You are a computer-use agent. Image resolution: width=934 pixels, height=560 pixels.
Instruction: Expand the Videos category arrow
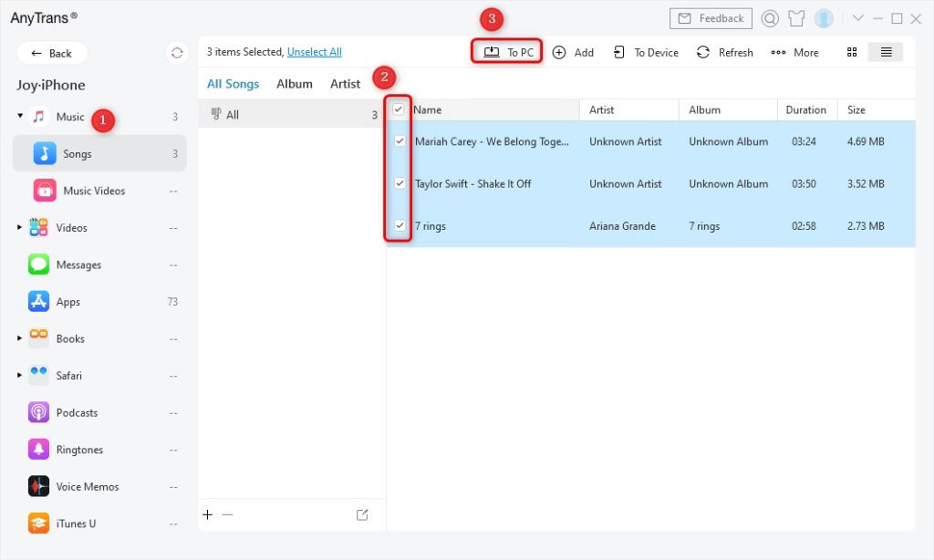[x=20, y=227]
